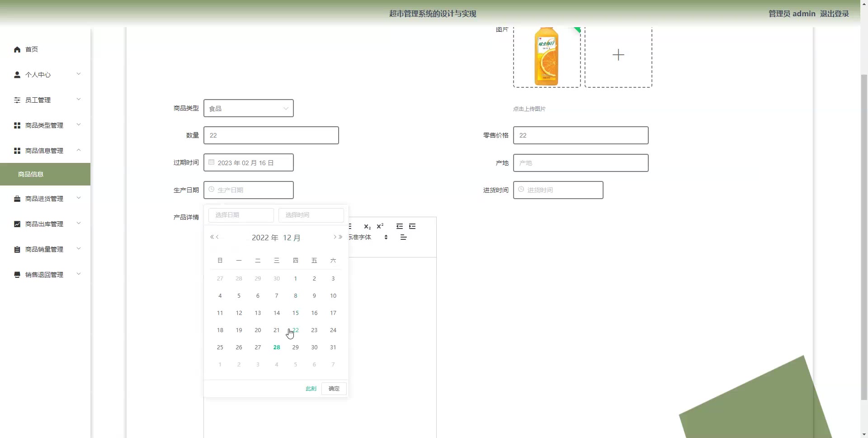Click the sliders icon for 员工管理
Viewport: 868px width, 438px height.
tap(17, 100)
